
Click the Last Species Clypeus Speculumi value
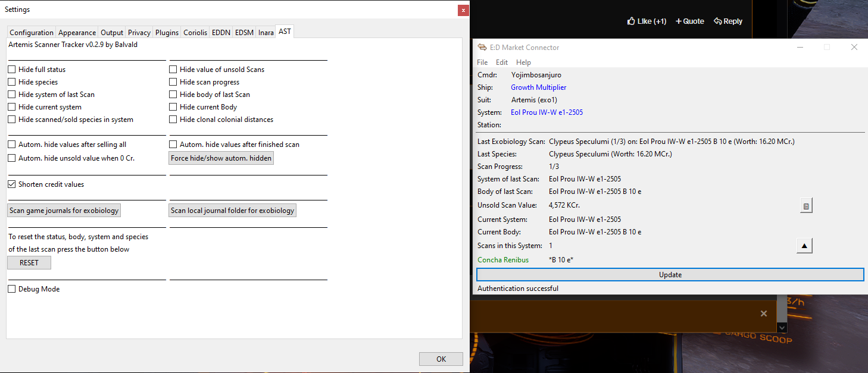click(610, 154)
